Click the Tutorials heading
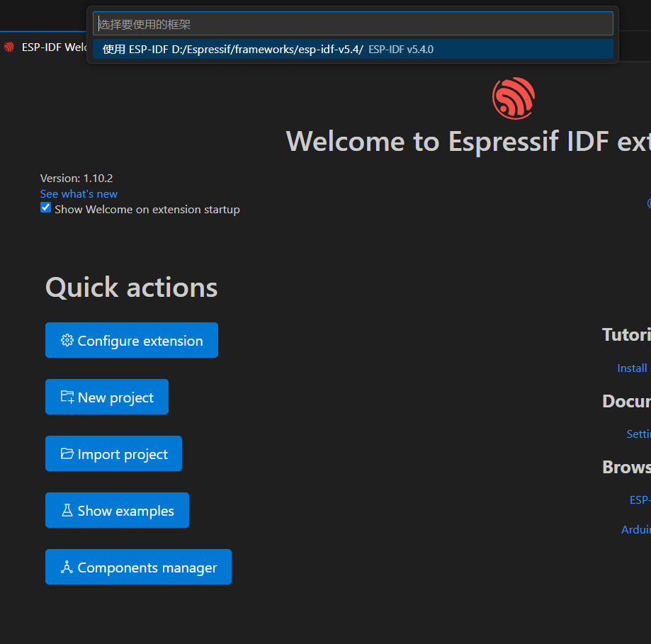 click(x=626, y=334)
